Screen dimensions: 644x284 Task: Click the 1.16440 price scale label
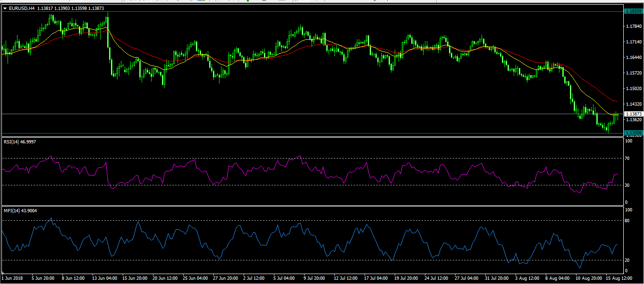click(633, 58)
